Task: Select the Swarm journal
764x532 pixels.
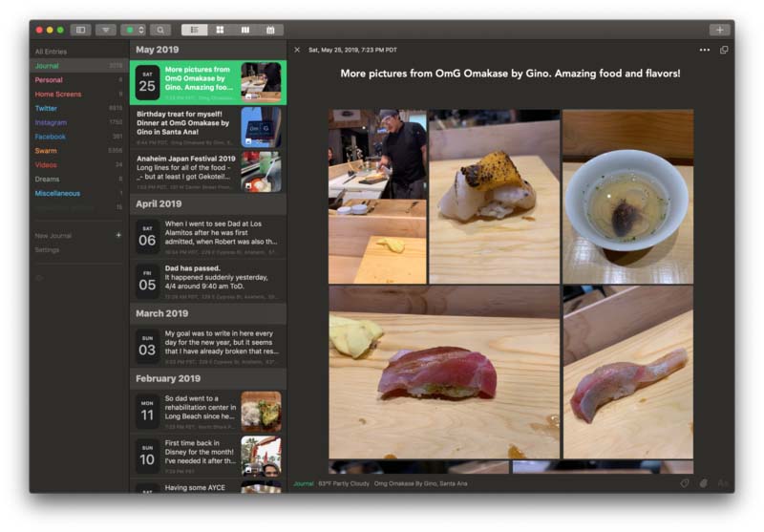Action: coord(79,151)
